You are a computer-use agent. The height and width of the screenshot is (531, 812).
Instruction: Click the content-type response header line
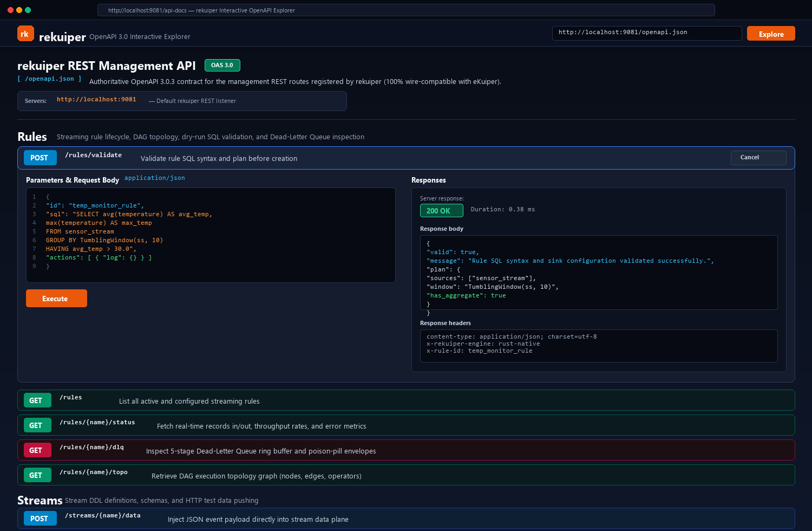pos(512,337)
